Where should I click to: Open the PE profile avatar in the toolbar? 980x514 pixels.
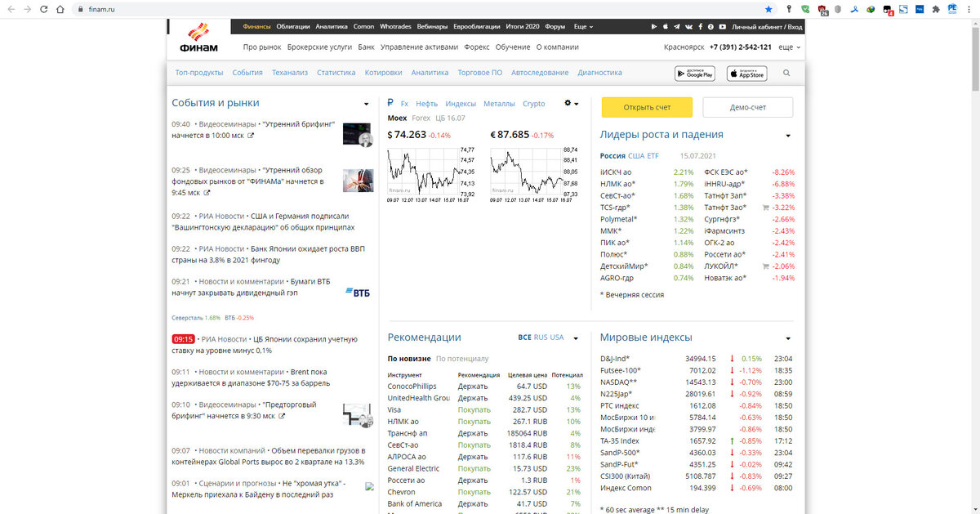tap(953, 9)
